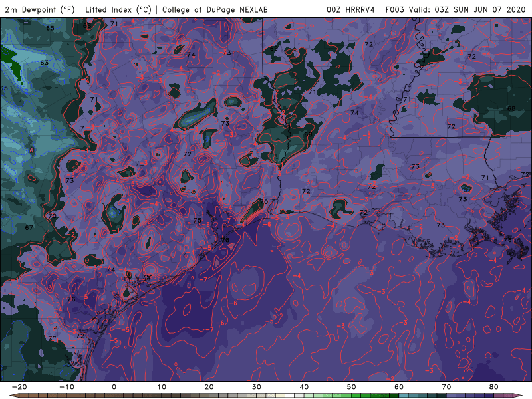The width and height of the screenshot is (532, 399).
Task: Click the 67 dewpoint value on the map
Action: point(29,227)
